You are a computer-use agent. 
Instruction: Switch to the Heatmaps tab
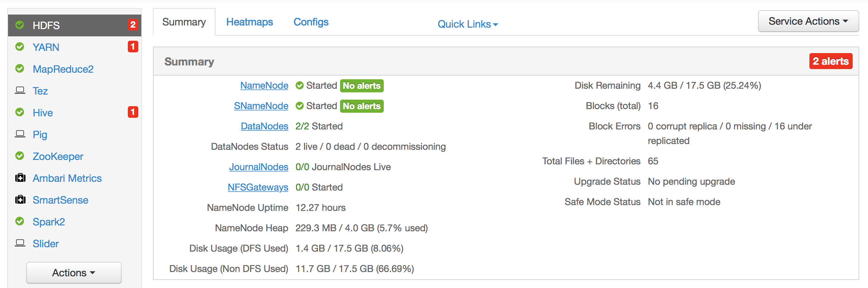[250, 22]
